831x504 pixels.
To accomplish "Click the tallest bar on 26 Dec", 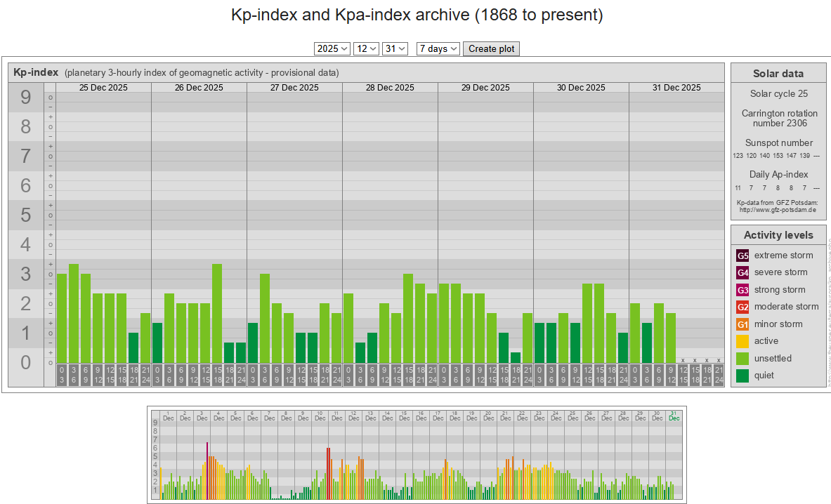I will 217,312.
